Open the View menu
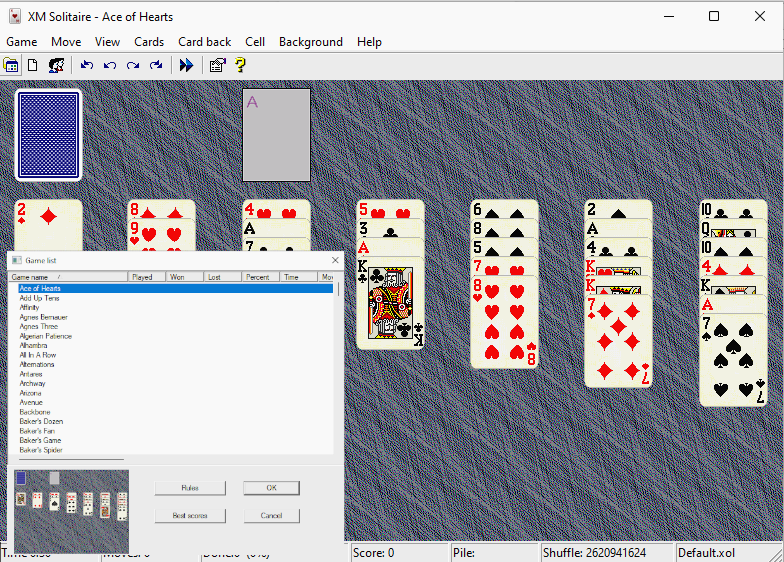The width and height of the screenshot is (784, 562). tap(108, 42)
